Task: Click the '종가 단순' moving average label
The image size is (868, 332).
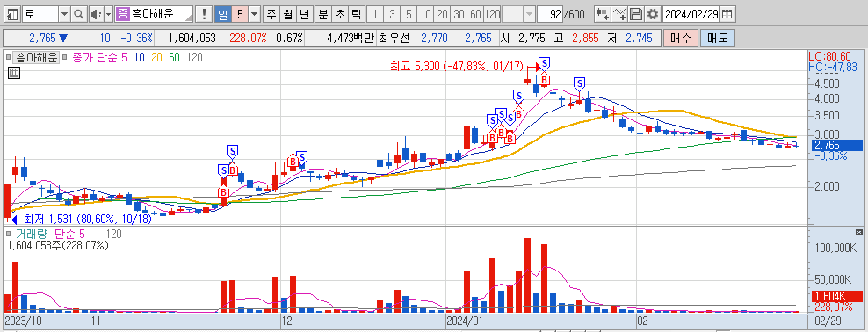Action: click(x=96, y=57)
